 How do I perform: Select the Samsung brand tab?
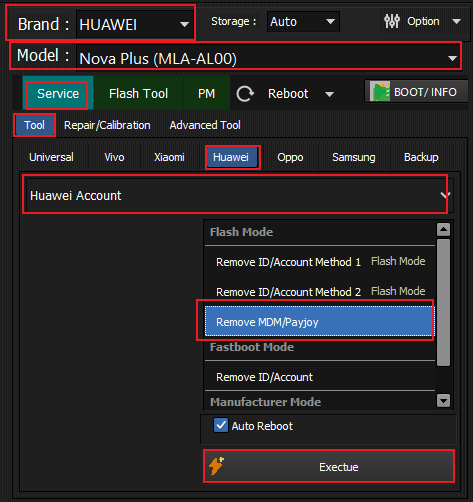click(354, 157)
